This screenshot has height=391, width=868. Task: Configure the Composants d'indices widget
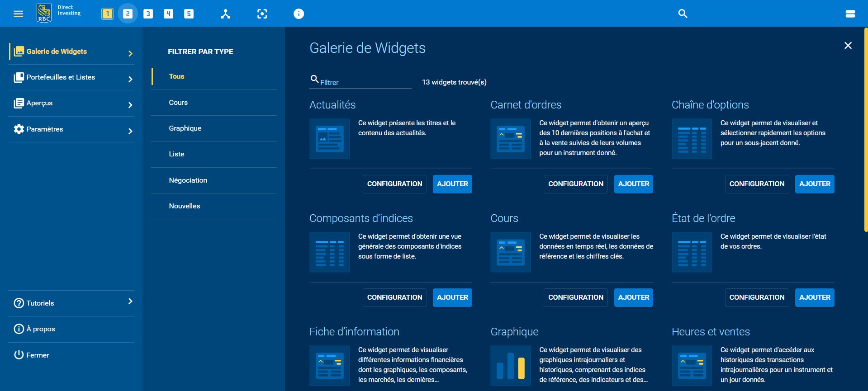click(395, 297)
